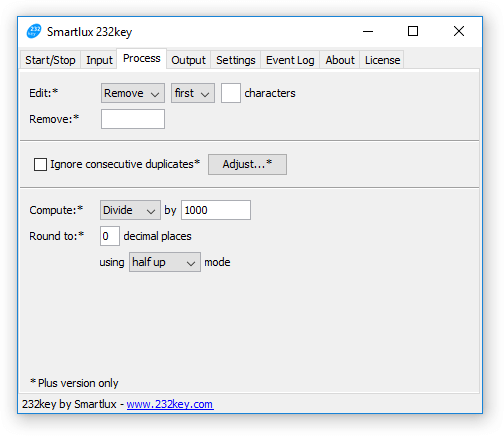The height and width of the screenshot is (436, 504).
Task: Switch to the License tab
Action: coord(382,60)
